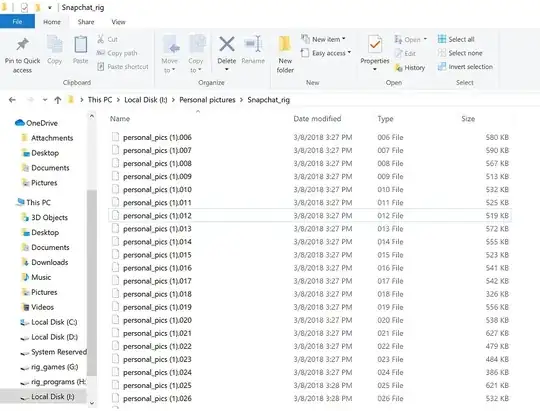The image size is (540, 411).
Task: Click the Paste shortcut icon
Action: click(x=101, y=66)
